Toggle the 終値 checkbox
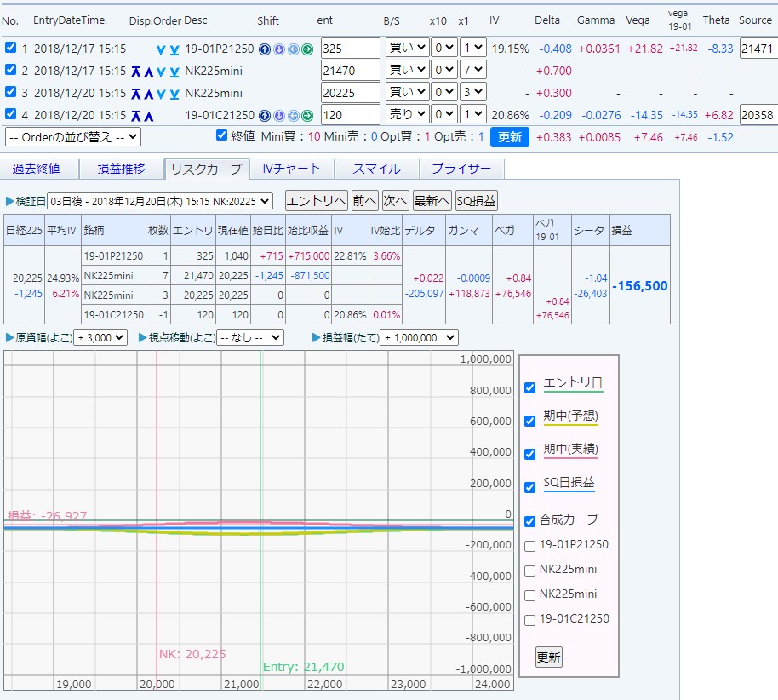The width and height of the screenshot is (778, 700). [x=222, y=135]
